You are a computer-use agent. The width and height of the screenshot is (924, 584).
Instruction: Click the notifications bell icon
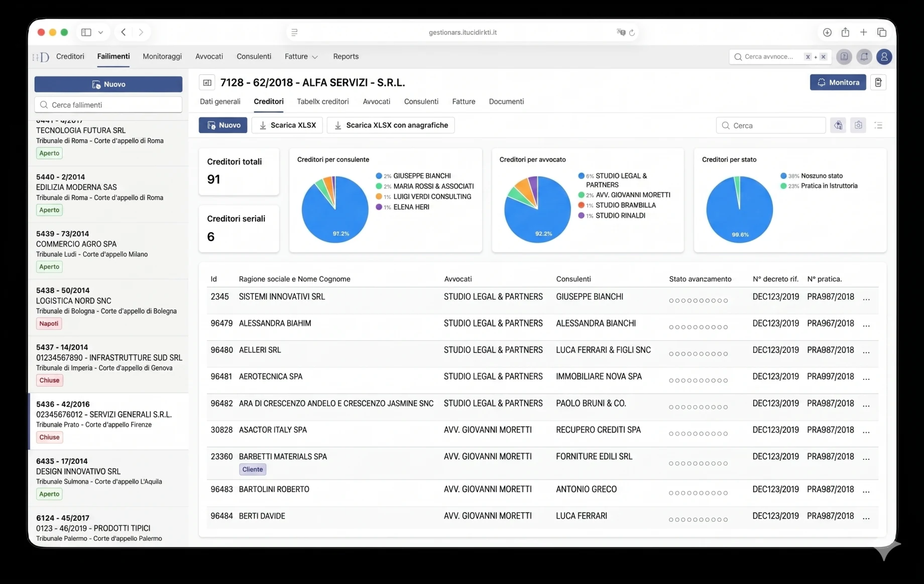point(864,57)
